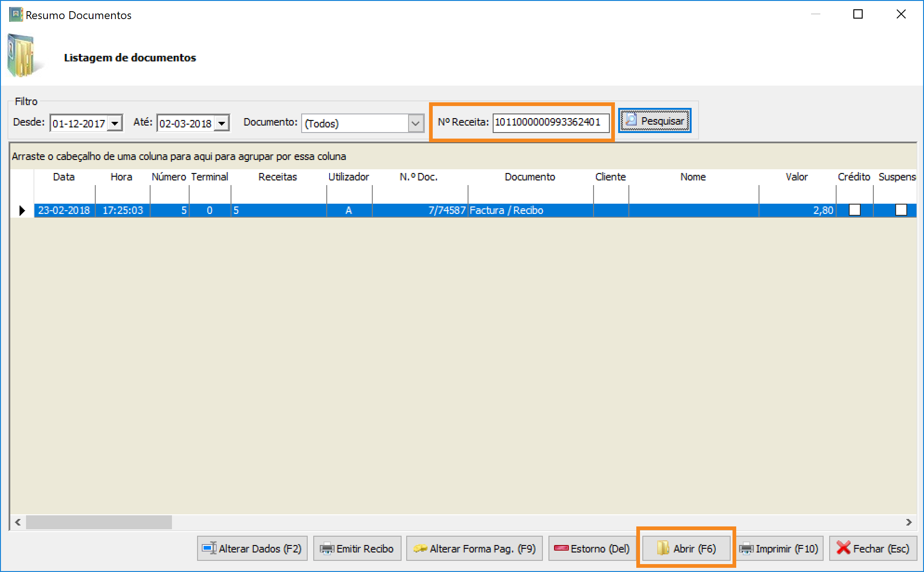The height and width of the screenshot is (572, 924).
Task: Click the Abrir folder icon
Action: [663, 548]
